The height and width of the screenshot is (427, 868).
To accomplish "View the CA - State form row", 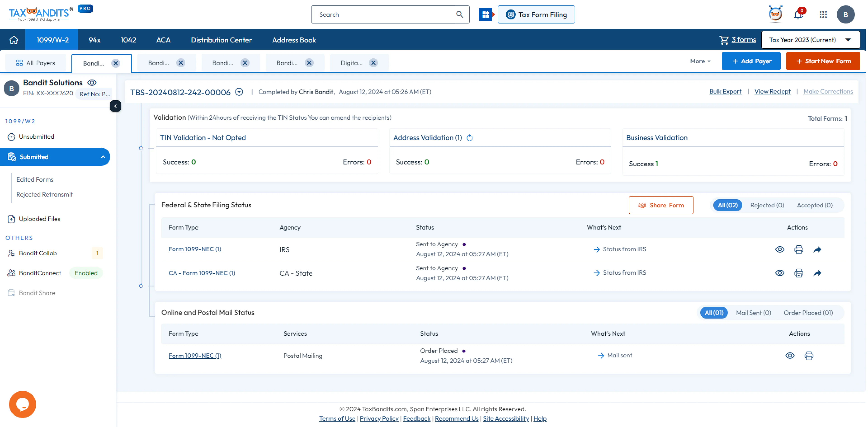I will pos(780,273).
